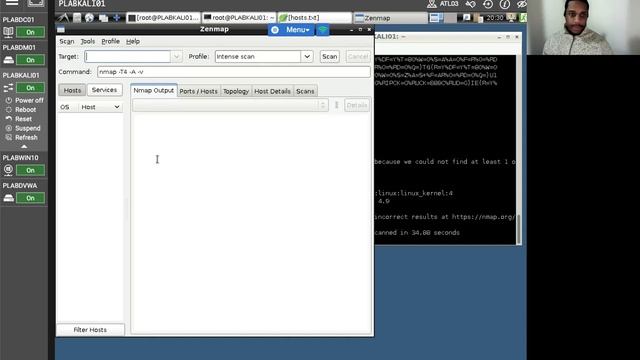Switch host list to Services view

[104, 90]
